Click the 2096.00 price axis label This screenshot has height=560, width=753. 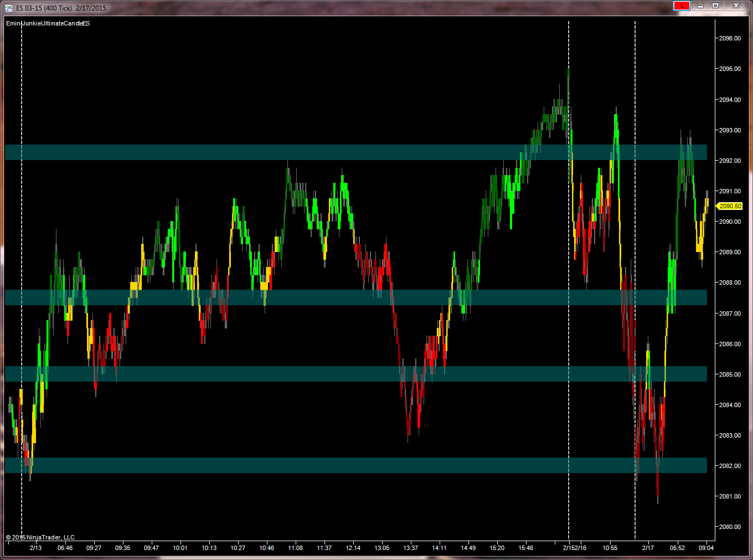(730, 38)
